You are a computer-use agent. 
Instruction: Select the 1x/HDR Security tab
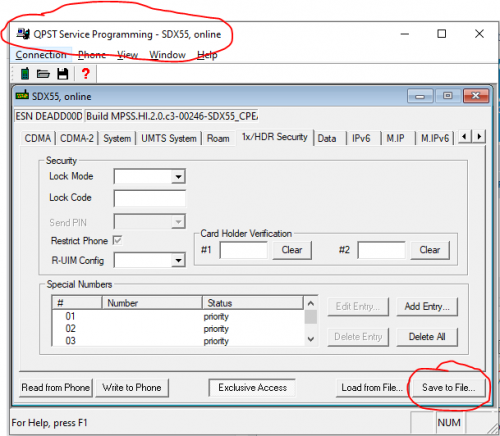coord(275,137)
